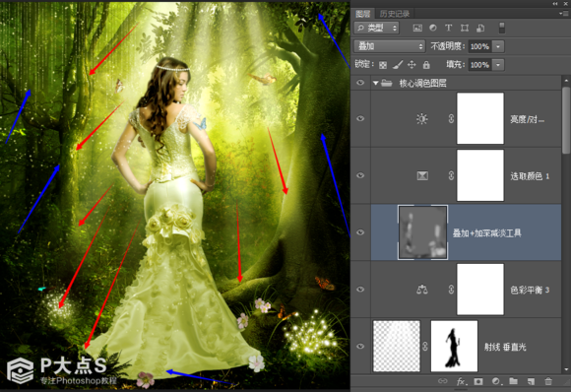
Task: Open the 叠加 blend mode dropdown
Action: tap(389, 46)
